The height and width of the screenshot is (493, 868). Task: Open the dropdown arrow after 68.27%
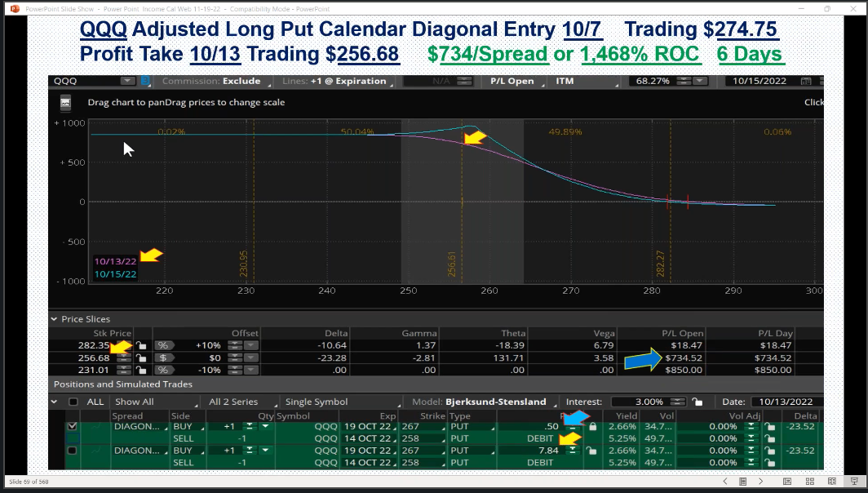click(700, 81)
